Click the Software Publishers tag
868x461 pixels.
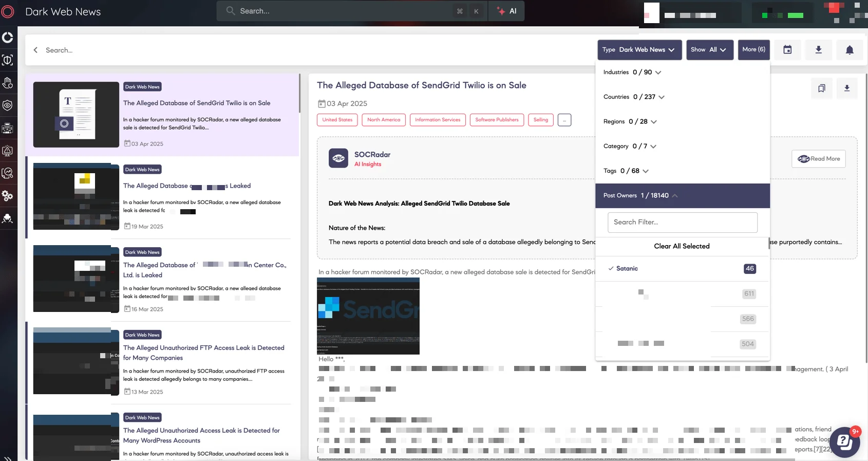497,120
